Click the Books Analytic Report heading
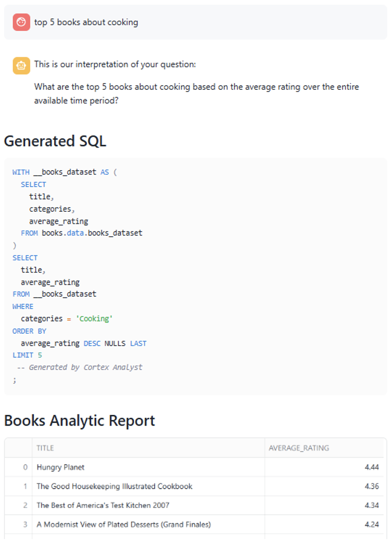The image size is (392, 546). coord(79,420)
